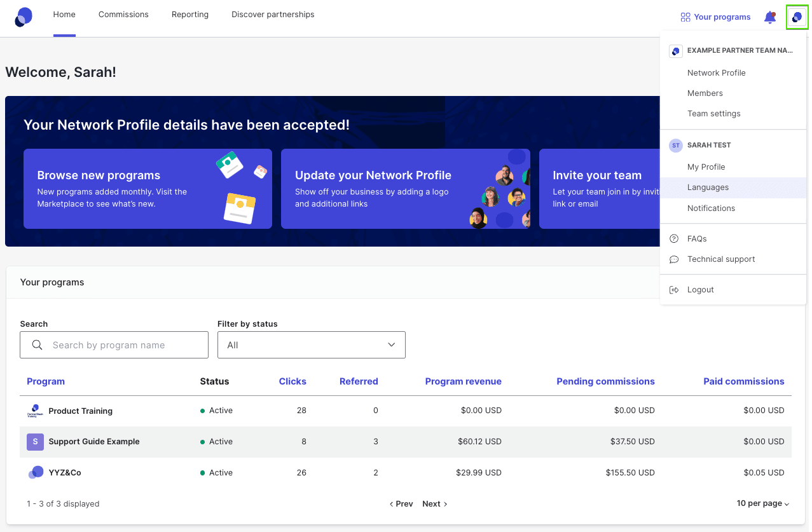
Task: Click the search magnifier icon in Your programs
Action: point(37,344)
